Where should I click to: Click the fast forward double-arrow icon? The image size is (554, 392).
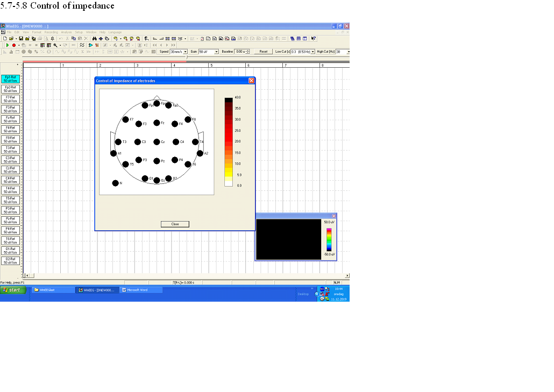point(173,45)
